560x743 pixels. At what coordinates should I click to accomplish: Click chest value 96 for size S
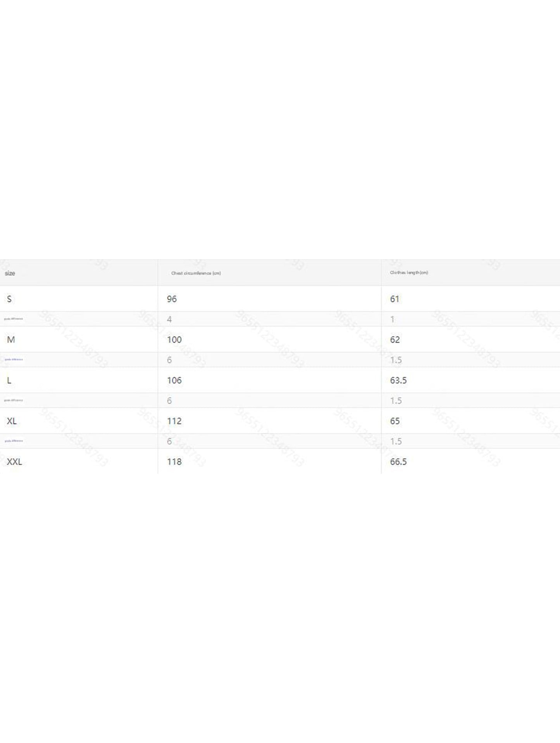tap(172, 299)
